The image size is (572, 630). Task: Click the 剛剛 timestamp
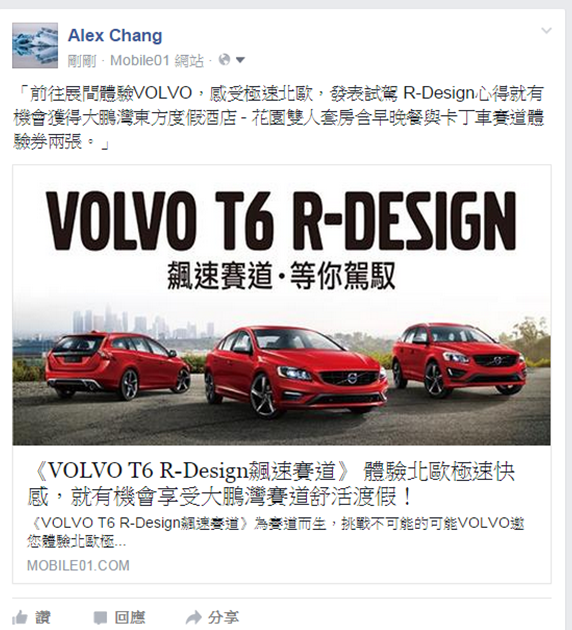pos(82,61)
